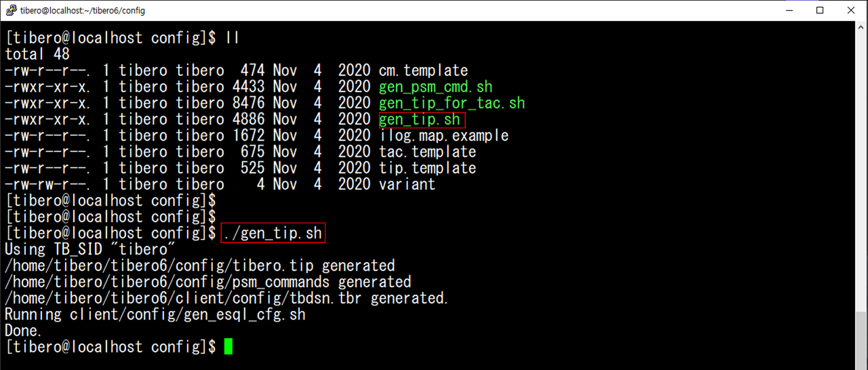The height and width of the screenshot is (370, 868).
Task: Click the scrollbar up arrow
Action: (861, 27)
